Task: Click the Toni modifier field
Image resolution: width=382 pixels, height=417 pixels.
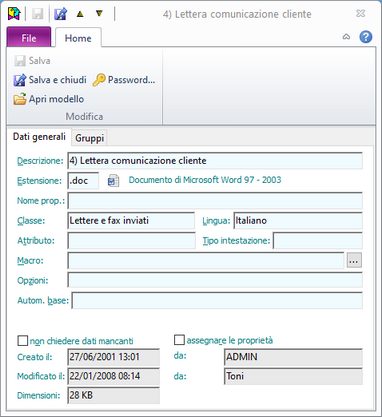Action: [x=293, y=376]
